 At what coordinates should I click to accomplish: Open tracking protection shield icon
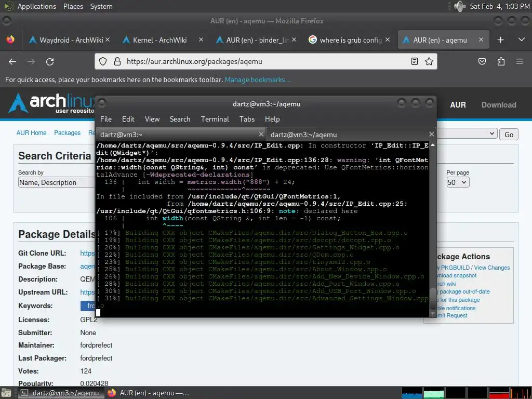point(103,61)
